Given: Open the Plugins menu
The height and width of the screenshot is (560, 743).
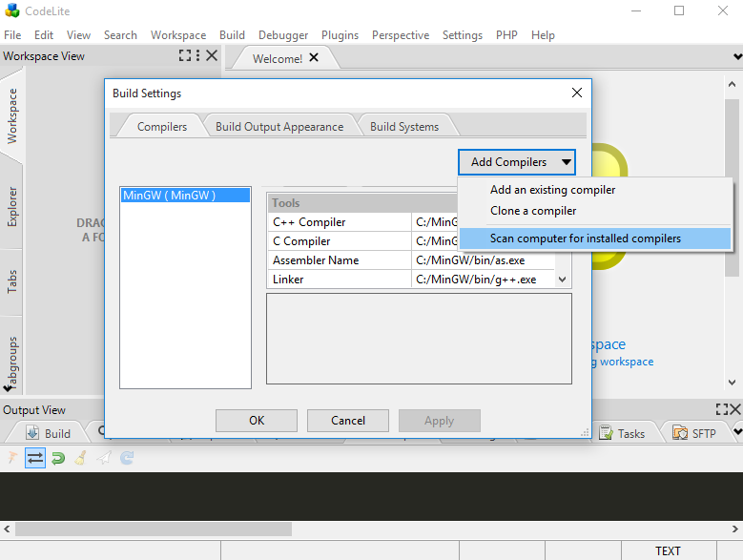Looking at the screenshot, I should (x=340, y=35).
